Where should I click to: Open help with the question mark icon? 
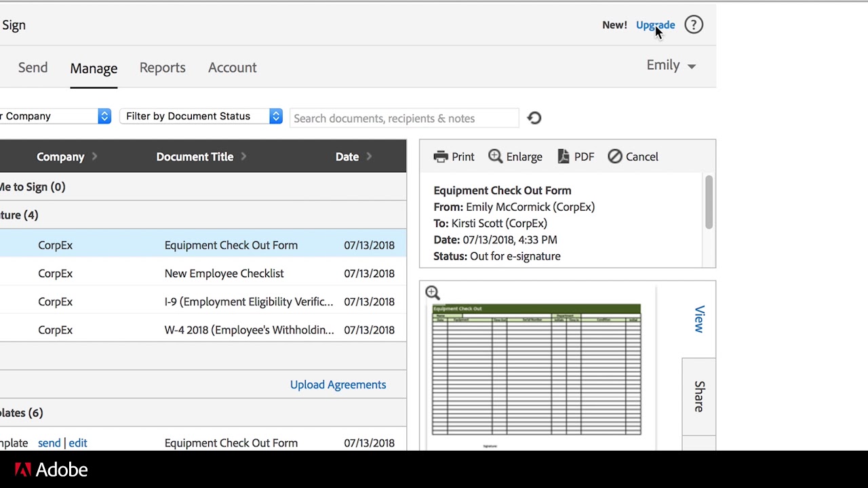[x=693, y=25]
